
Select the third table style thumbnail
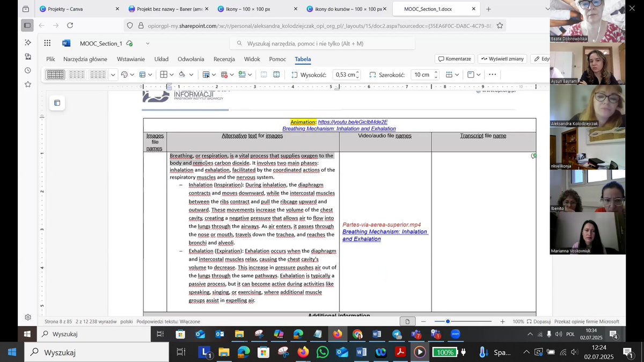click(97, 75)
